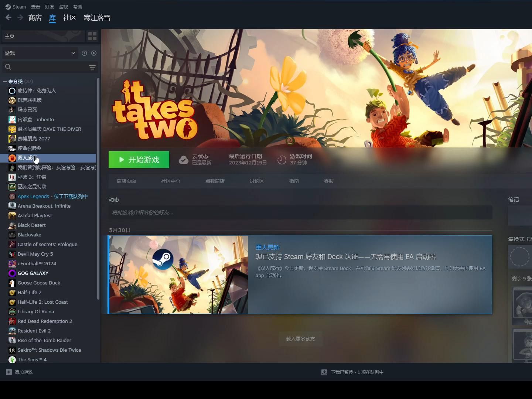This screenshot has width=532, height=399.
Task: Switch to the 库 tab
Action: click(x=52, y=17)
